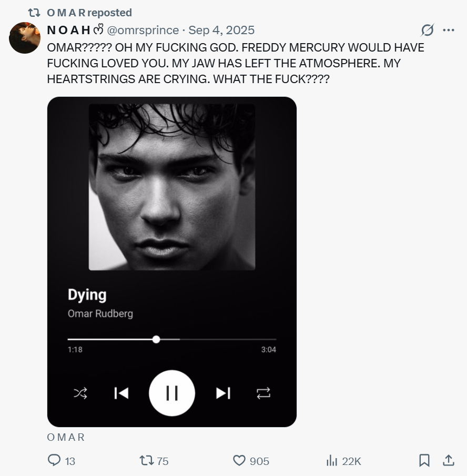Click the song progress slider knob

point(156,339)
